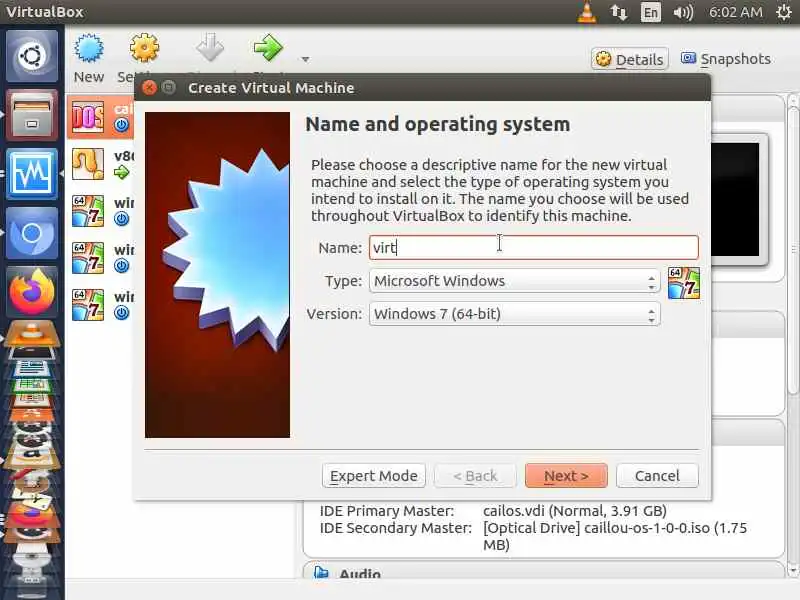Open Ubuntu dash search in launcher
This screenshot has width=800, height=600.
(x=32, y=56)
